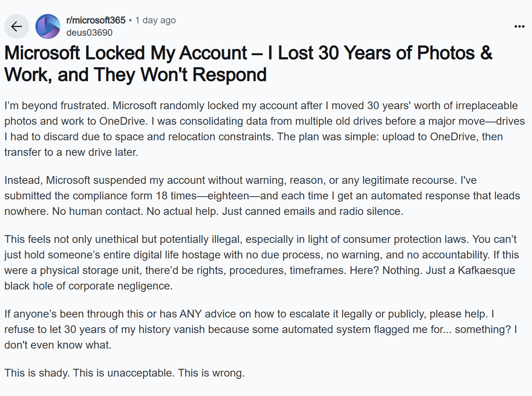Open user profile deus03690
532x396 pixels.
pos(89,33)
